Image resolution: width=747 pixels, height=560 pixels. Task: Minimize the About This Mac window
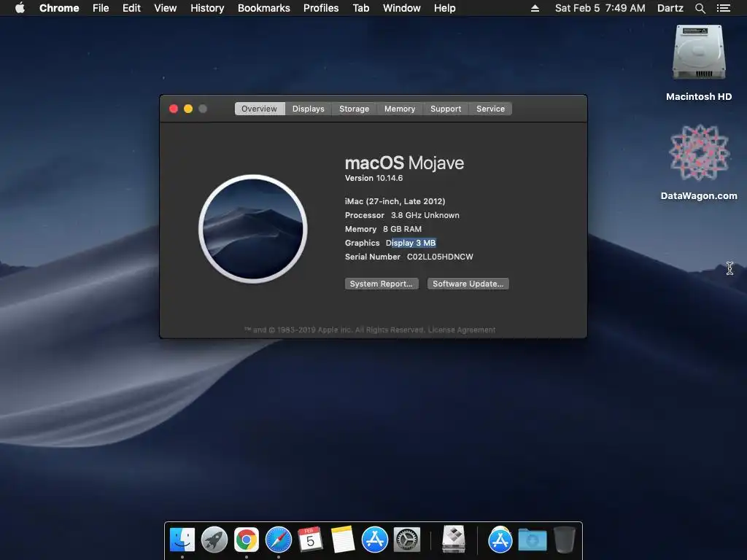(188, 109)
